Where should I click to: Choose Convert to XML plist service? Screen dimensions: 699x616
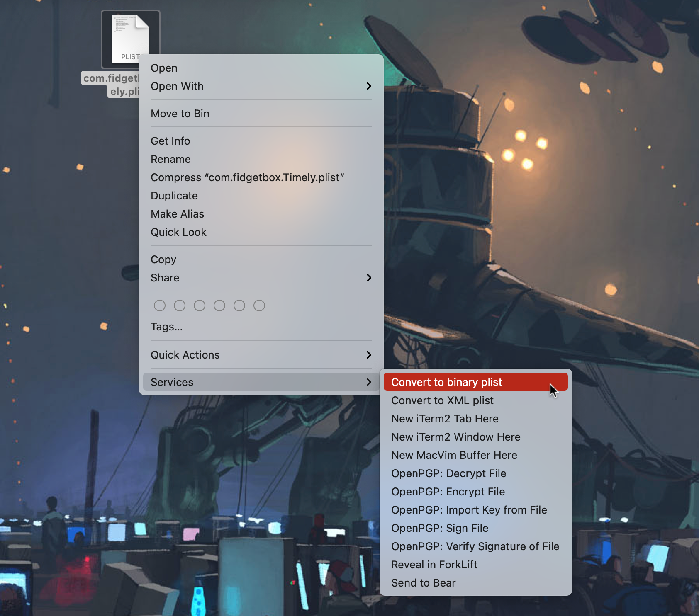coord(442,400)
